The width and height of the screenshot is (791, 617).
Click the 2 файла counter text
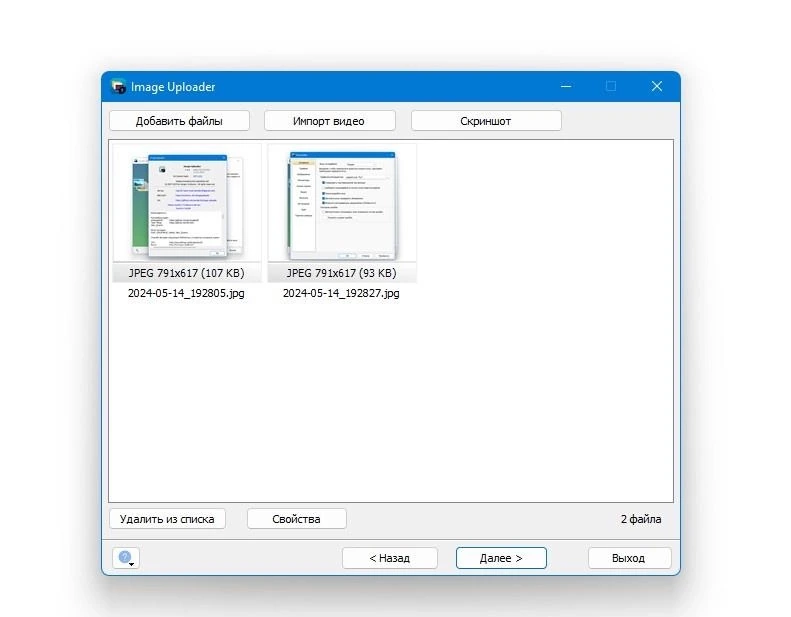(641, 519)
